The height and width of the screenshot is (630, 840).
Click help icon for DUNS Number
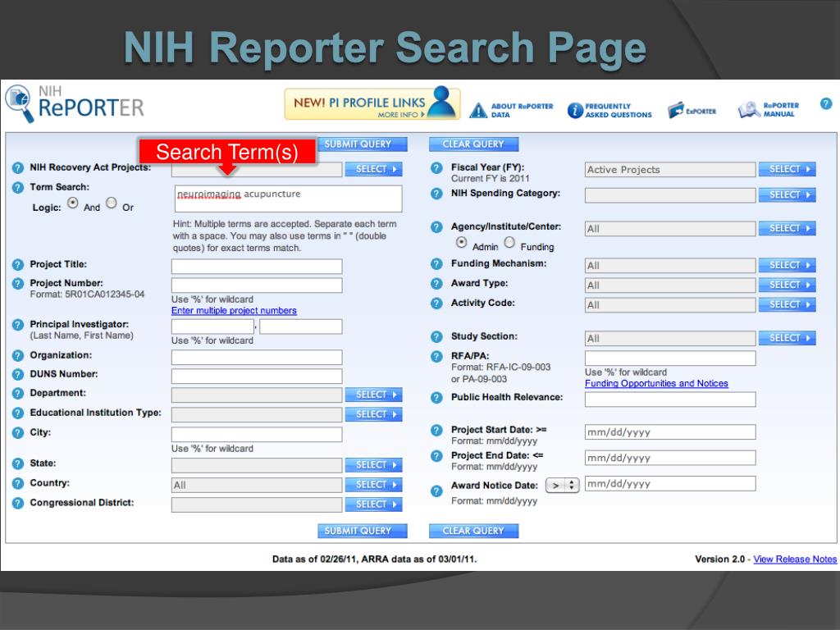pos(18,374)
